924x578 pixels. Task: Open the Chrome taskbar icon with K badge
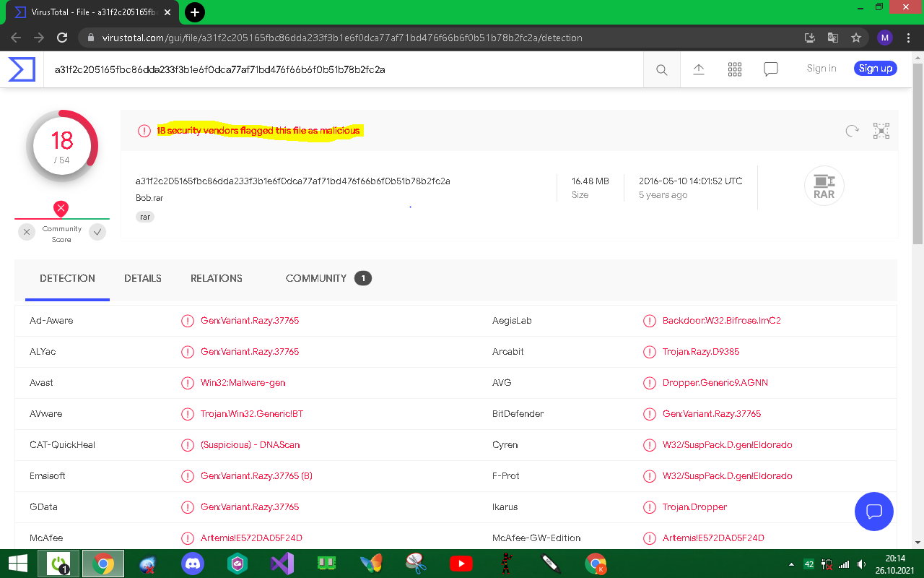596,564
